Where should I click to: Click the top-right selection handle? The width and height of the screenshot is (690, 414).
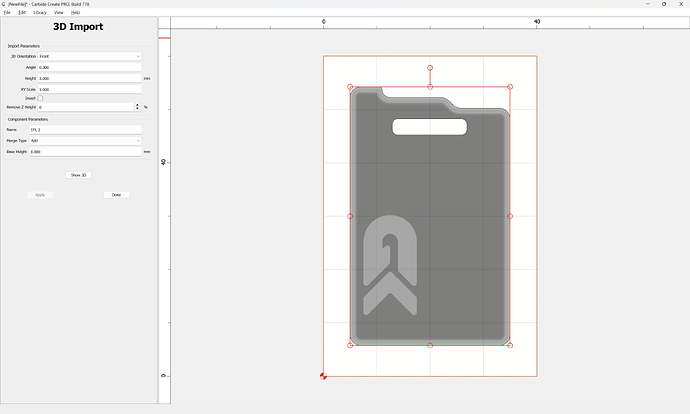click(510, 87)
